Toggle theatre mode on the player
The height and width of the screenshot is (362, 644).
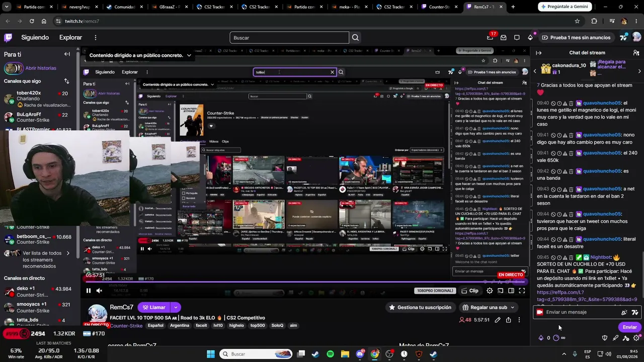click(511, 291)
